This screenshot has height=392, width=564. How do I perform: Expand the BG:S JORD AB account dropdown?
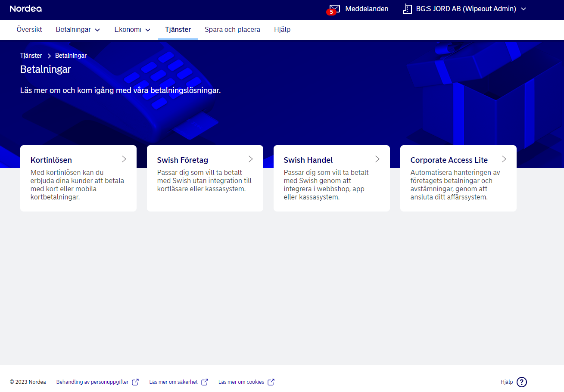[x=523, y=9]
